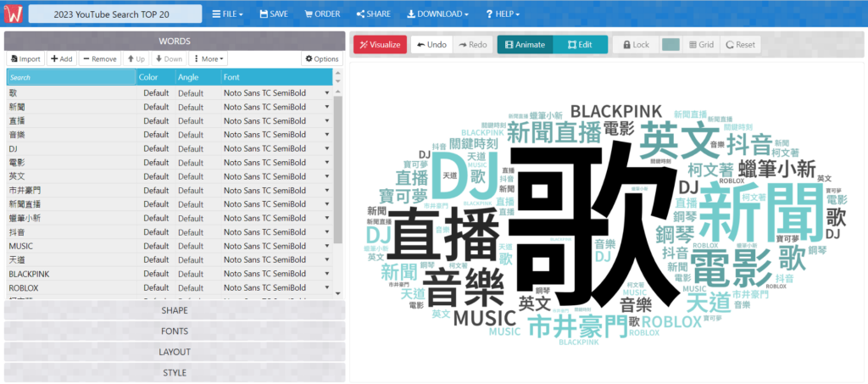The image size is (868, 384).
Task: Click the red Visualize button
Action: 381,45
